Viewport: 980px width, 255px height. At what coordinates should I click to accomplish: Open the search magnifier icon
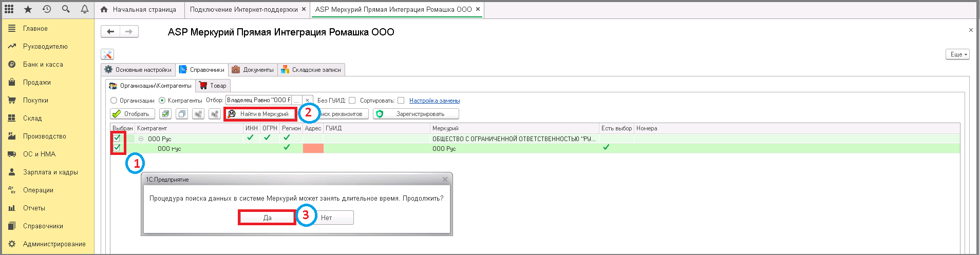pyautogui.click(x=66, y=9)
